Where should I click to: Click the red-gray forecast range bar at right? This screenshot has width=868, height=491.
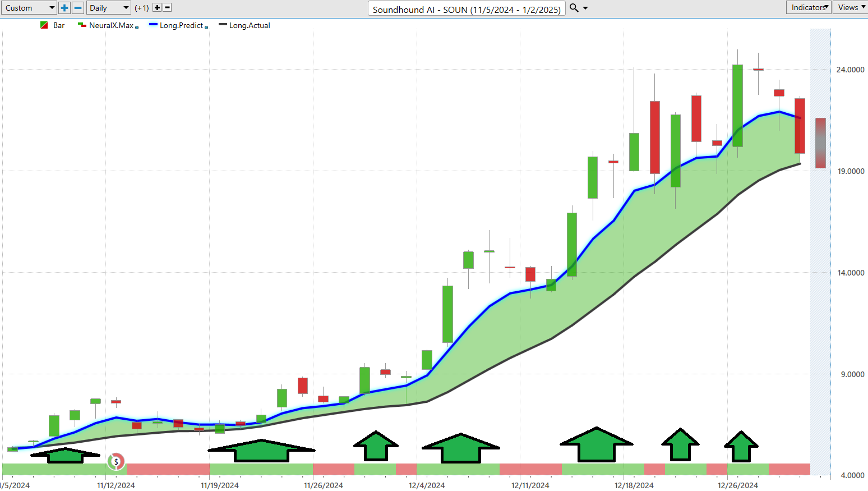click(x=820, y=143)
